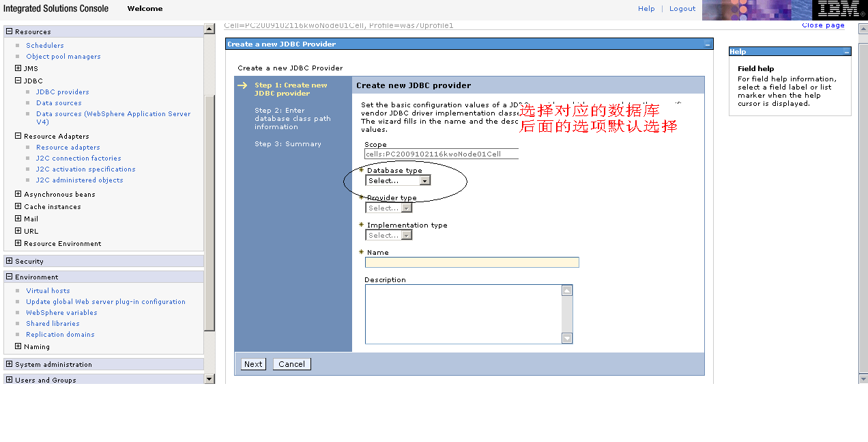Click Next to continue the wizard
Image resolution: width=868 pixels, height=442 pixels.
click(252, 363)
